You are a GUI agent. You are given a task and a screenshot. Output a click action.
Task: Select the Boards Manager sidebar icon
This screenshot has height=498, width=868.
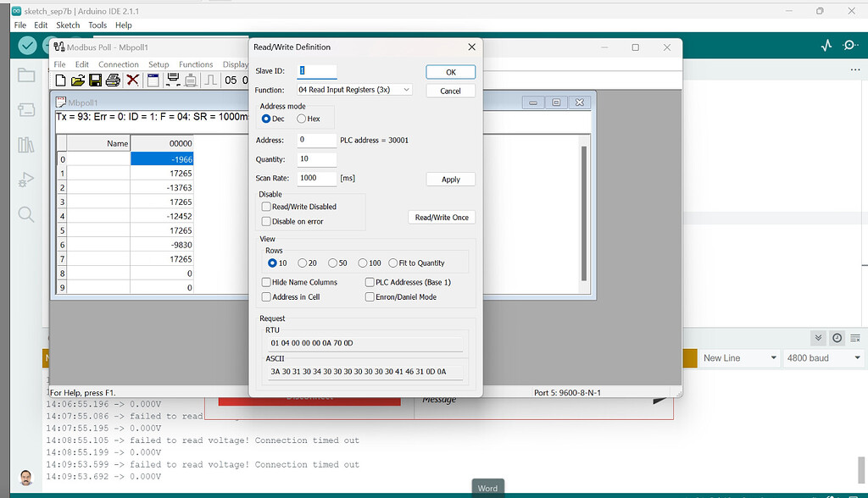point(25,108)
